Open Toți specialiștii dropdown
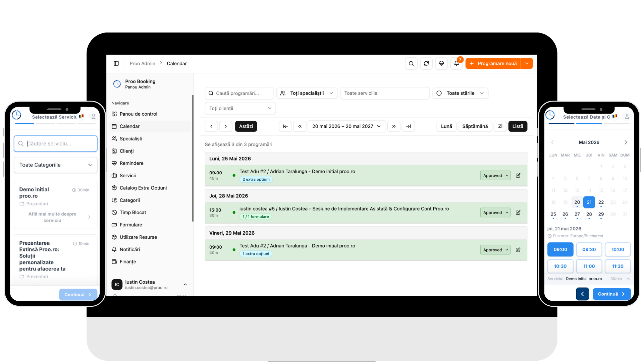644x362 pixels. pyautogui.click(x=307, y=93)
